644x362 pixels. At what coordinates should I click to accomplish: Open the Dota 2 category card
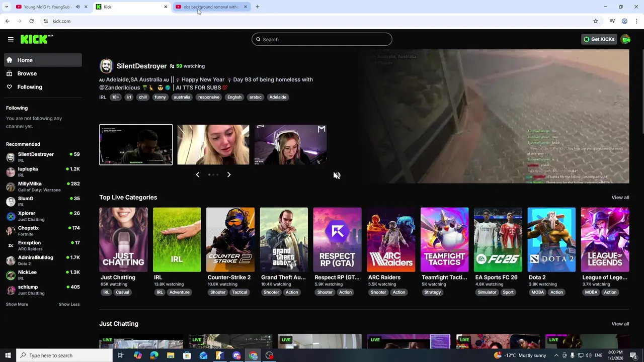(551, 240)
